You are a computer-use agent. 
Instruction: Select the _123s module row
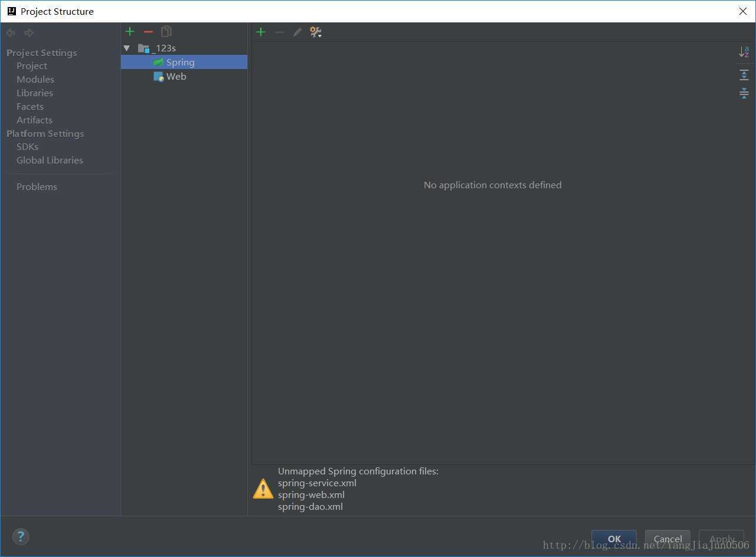point(184,48)
